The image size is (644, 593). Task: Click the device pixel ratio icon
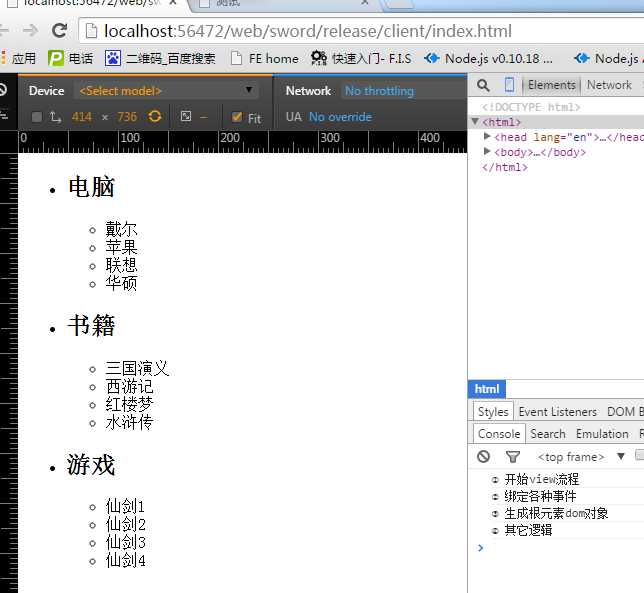186,116
